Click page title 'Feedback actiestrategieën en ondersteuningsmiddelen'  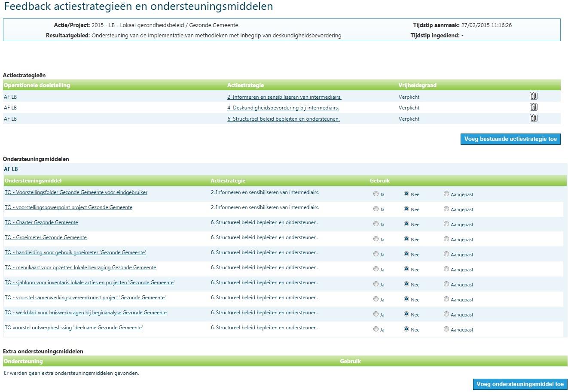point(138,6)
